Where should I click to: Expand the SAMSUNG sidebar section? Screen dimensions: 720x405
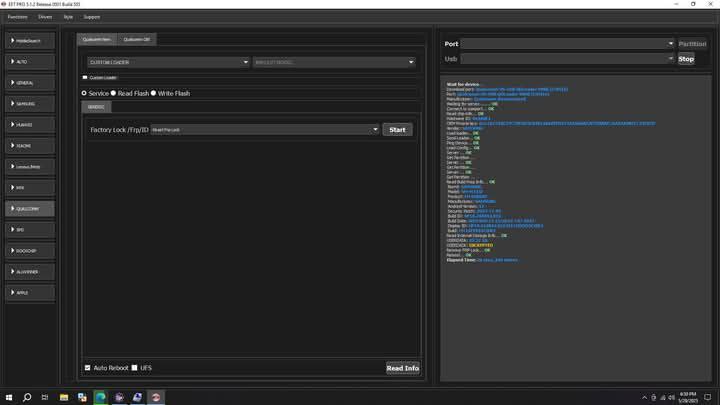tap(30, 104)
